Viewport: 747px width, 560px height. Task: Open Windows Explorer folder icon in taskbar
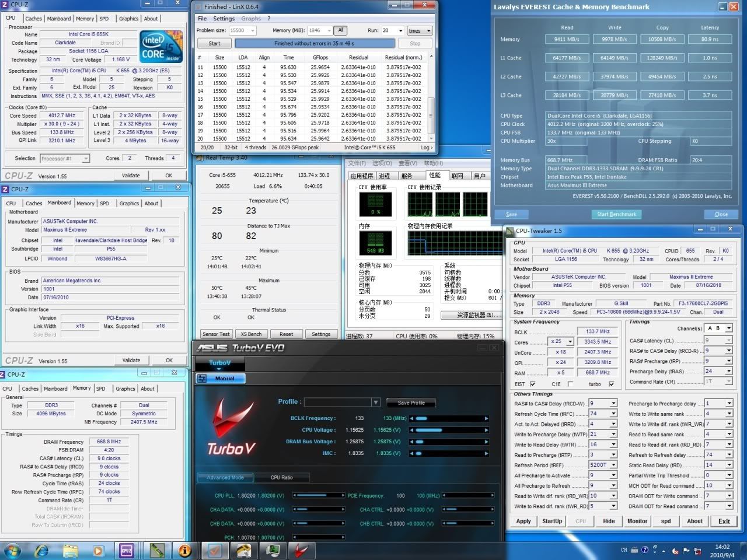click(70, 550)
